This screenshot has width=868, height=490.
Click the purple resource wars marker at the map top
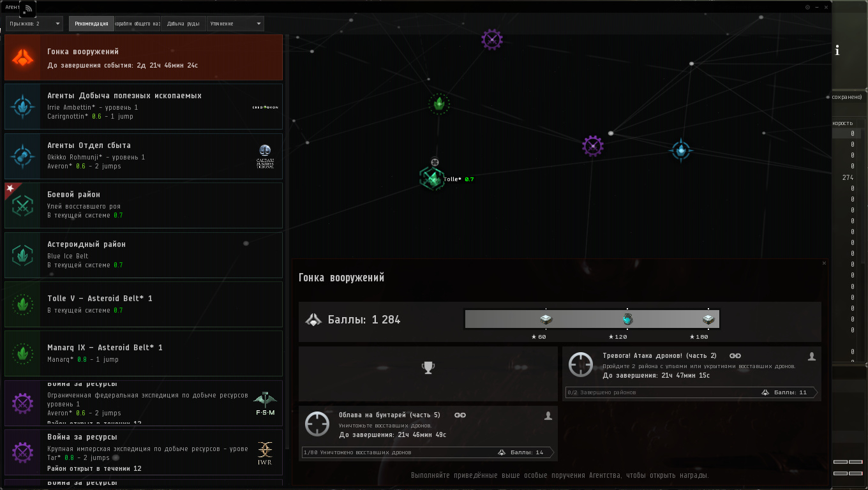[x=492, y=40]
